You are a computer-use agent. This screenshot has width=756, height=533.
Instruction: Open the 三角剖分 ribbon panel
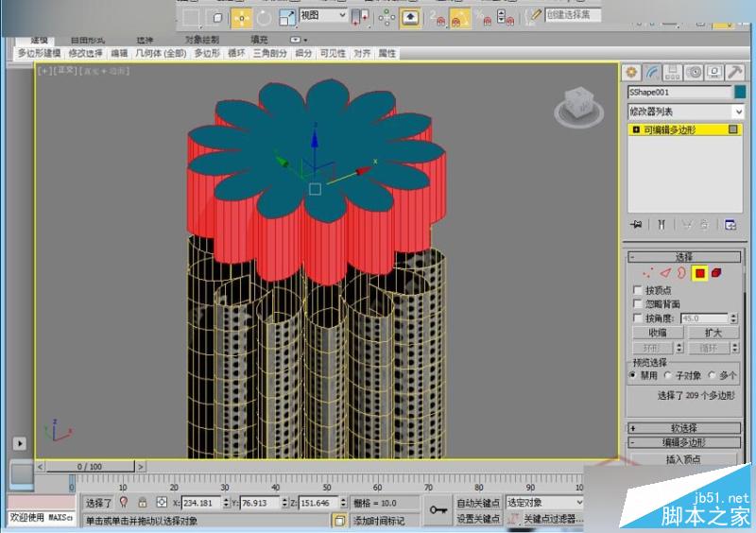[270, 54]
